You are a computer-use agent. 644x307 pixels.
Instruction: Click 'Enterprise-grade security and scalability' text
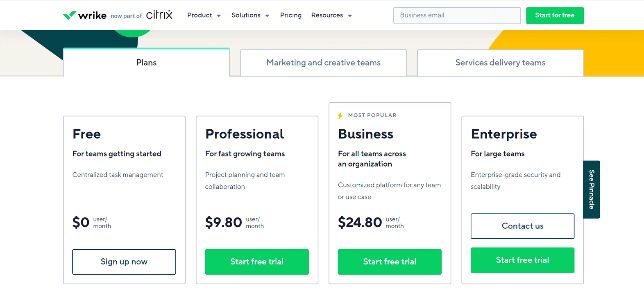[x=516, y=181]
